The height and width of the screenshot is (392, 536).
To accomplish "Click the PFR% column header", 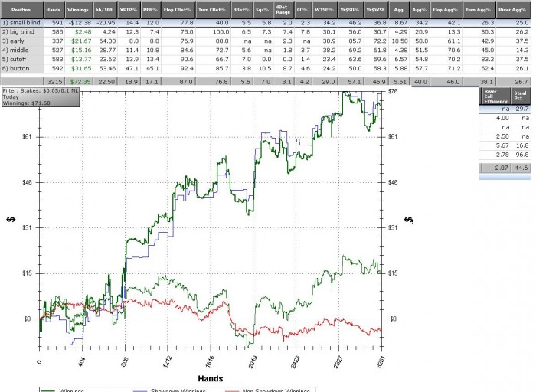I will point(150,9).
